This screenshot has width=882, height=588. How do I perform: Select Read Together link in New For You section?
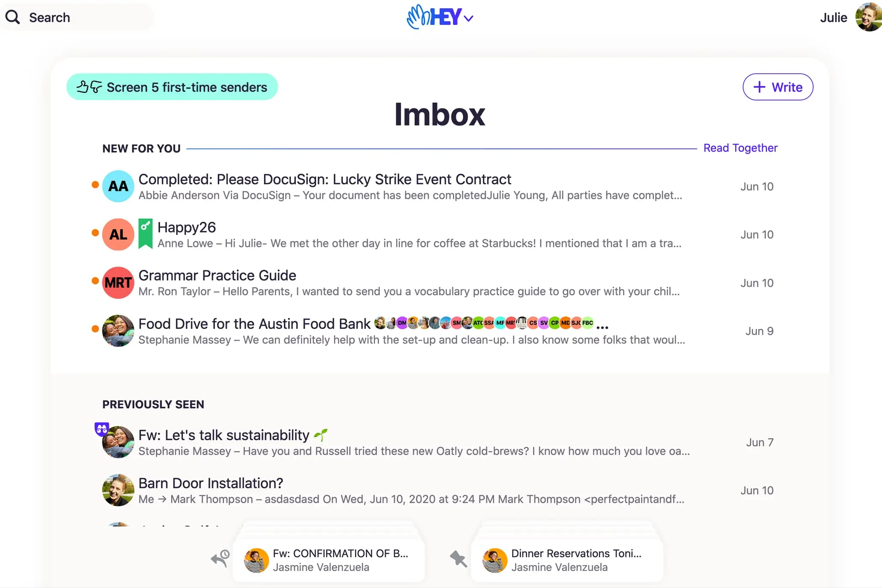click(740, 148)
